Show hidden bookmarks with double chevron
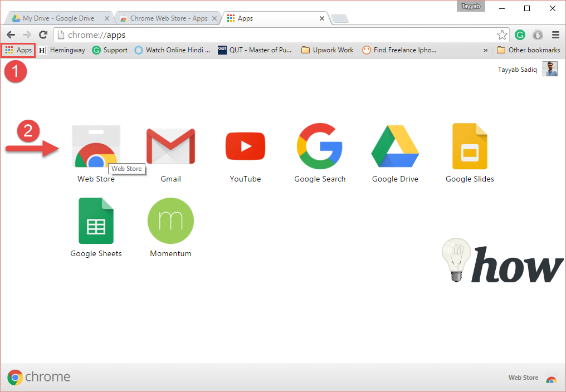The image size is (566, 392). coord(486,50)
